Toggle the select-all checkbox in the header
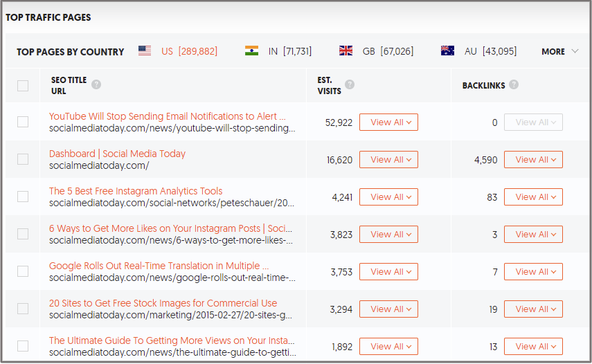592x364 pixels. click(23, 86)
